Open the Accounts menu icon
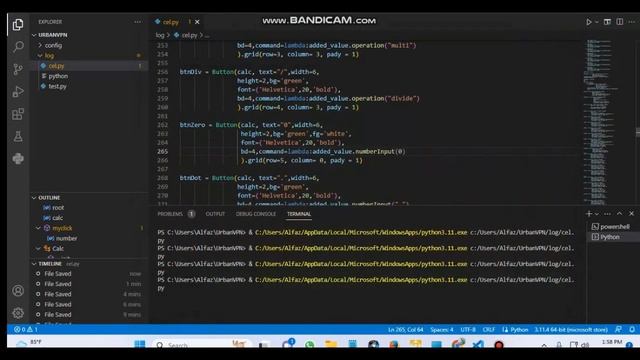640x360 pixels. [18, 291]
